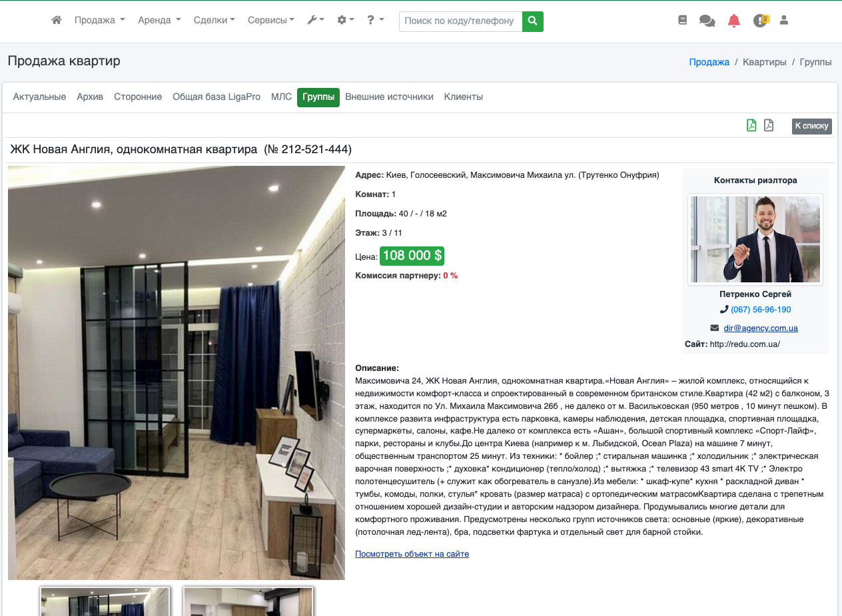Select the first thumbnail below the main photo
The image size is (842, 616).
(105, 601)
